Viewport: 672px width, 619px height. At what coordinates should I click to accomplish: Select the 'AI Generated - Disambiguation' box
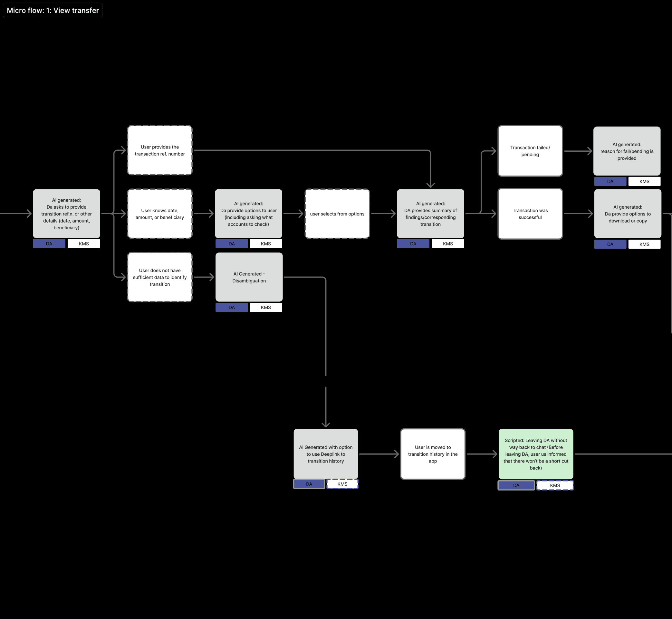(x=249, y=277)
